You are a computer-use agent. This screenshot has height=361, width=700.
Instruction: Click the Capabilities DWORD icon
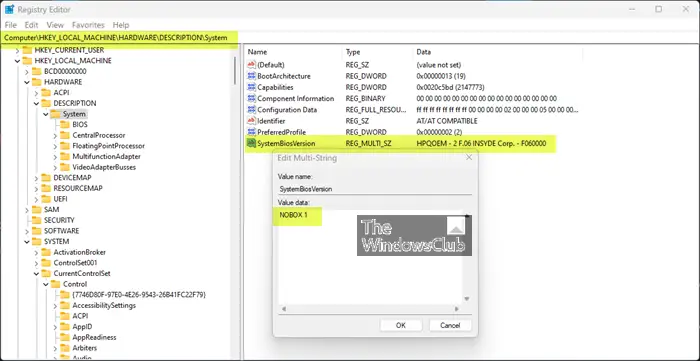click(251, 87)
